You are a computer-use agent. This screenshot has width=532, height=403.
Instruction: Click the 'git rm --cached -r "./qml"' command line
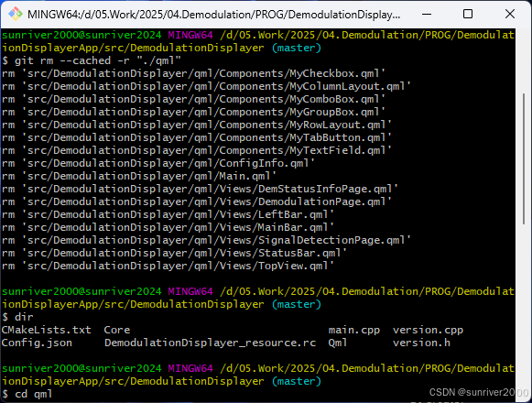pos(92,60)
